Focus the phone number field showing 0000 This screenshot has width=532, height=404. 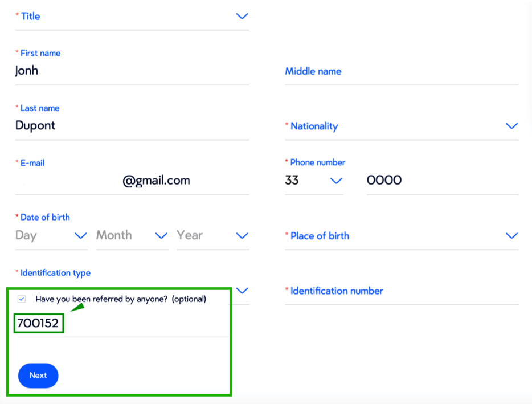point(441,181)
